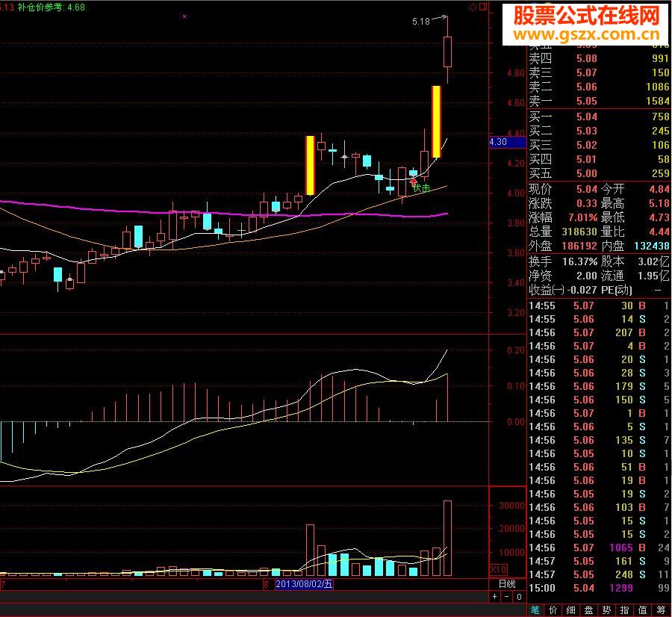Switch to the 笔 tick tab
The width and height of the screenshot is (672, 617).
coord(535,610)
